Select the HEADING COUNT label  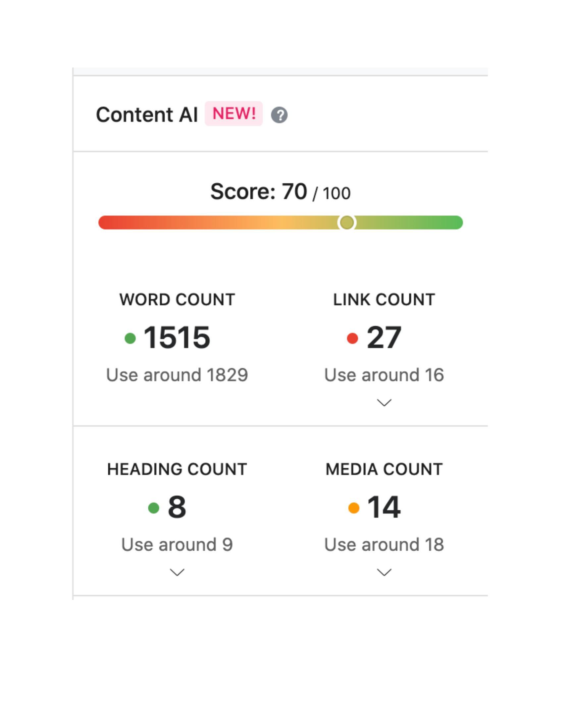point(177,469)
